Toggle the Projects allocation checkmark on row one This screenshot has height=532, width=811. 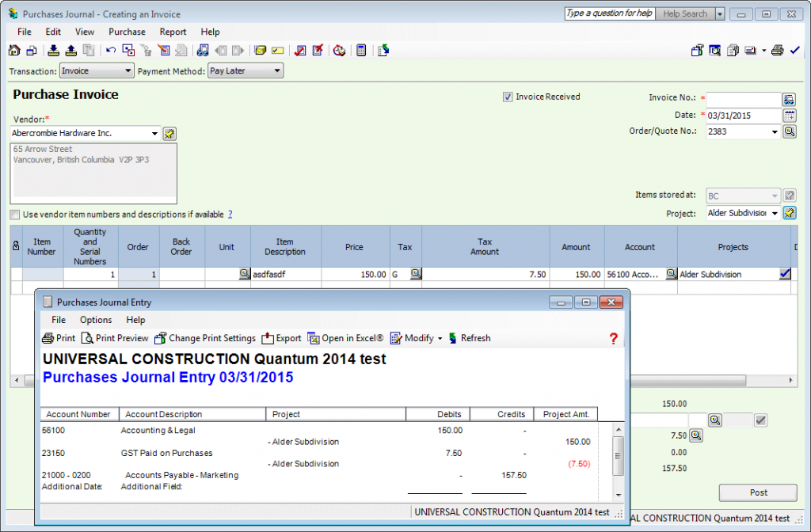784,274
